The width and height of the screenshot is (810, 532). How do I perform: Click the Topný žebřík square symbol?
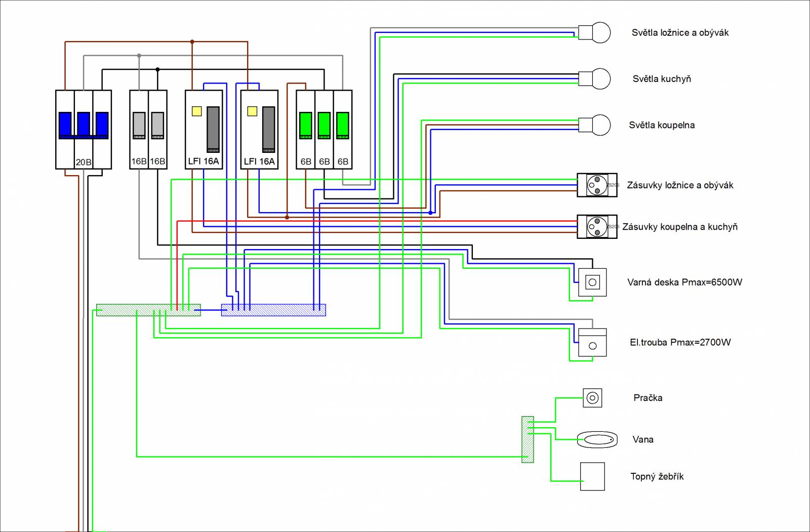tap(592, 476)
